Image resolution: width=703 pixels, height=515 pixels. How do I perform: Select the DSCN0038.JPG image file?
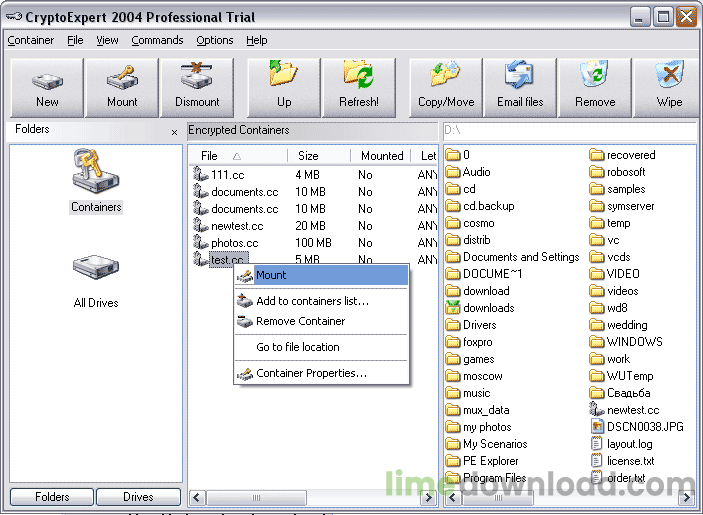click(x=637, y=427)
